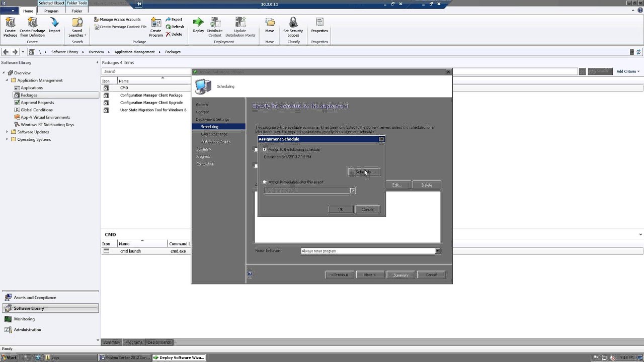Click the forward navigation arrow
The image size is (644, 362).
[15, 52]
